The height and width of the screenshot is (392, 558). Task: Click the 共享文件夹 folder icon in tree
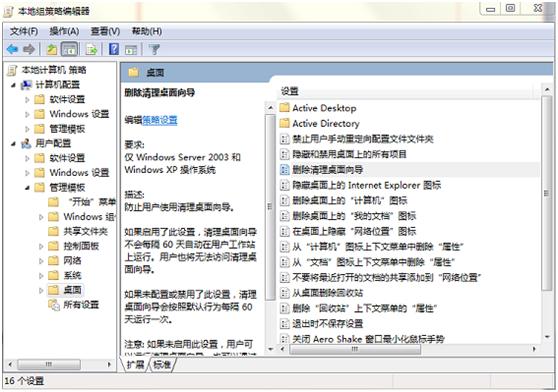pos(53,232)
